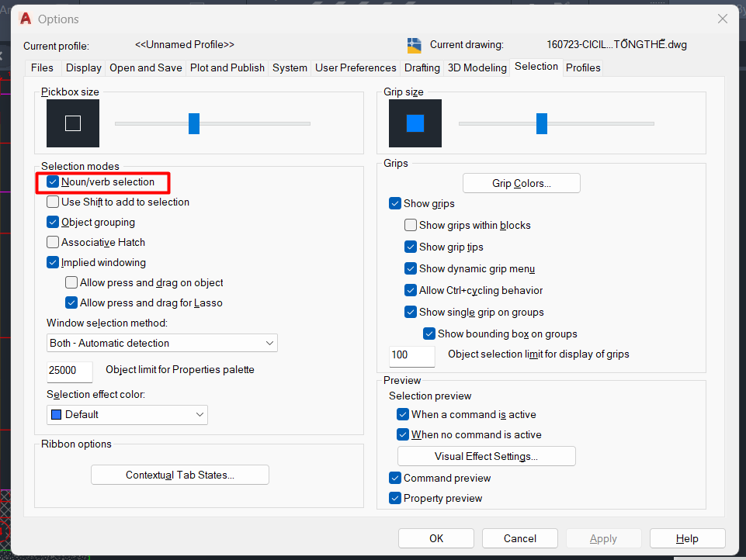Click the pickbox size preview box
The image size is (746, 560).
pos(73,123)
